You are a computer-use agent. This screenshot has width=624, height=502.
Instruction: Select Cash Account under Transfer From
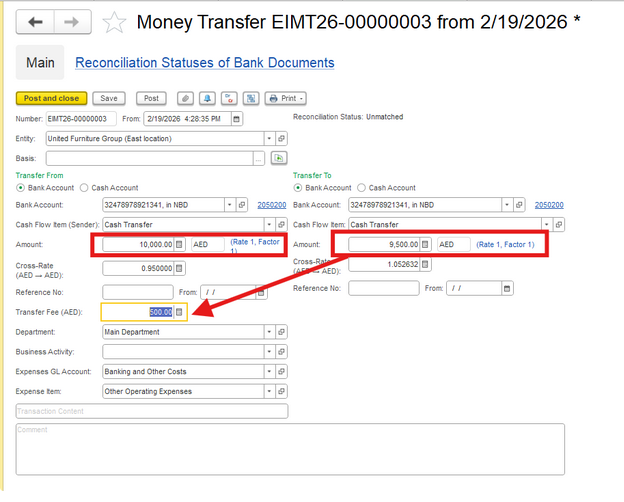[x=86, y=187]
